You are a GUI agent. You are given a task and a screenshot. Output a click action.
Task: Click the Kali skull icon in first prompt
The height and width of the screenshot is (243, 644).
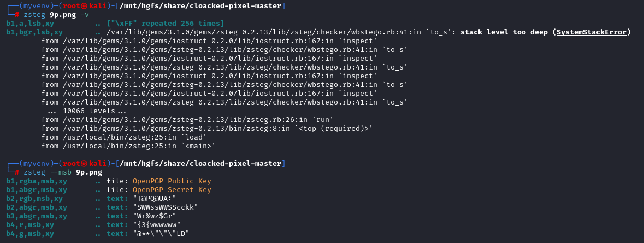coord(84,6)
